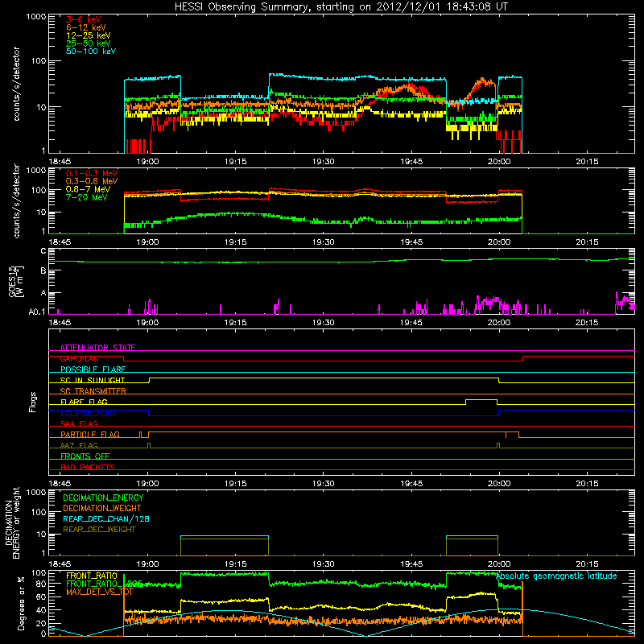This screenshot has width=644, height=644.
Task: Click the "19:30" tick label under the top panel
Action: [324, 162]
